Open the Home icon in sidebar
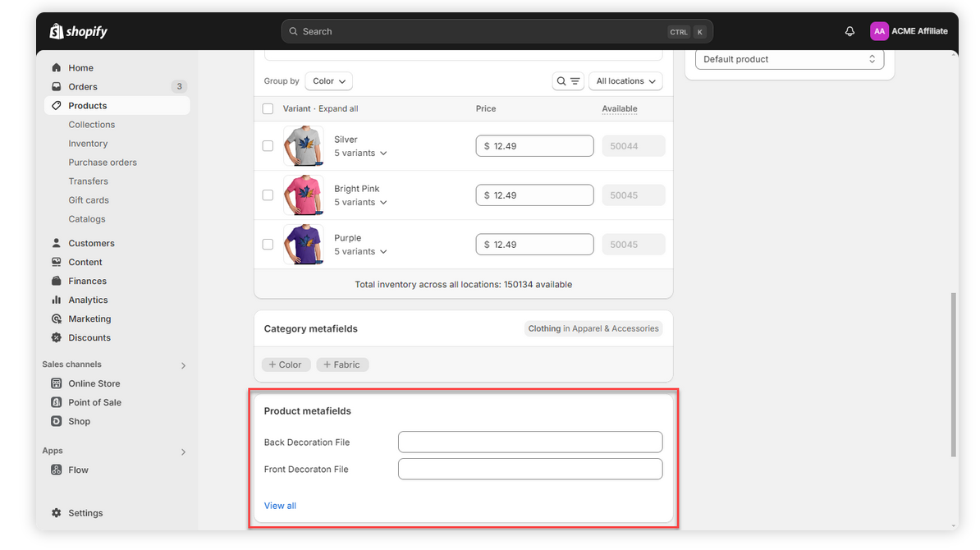Screen dimensions: 980x550 coord(56,68)
